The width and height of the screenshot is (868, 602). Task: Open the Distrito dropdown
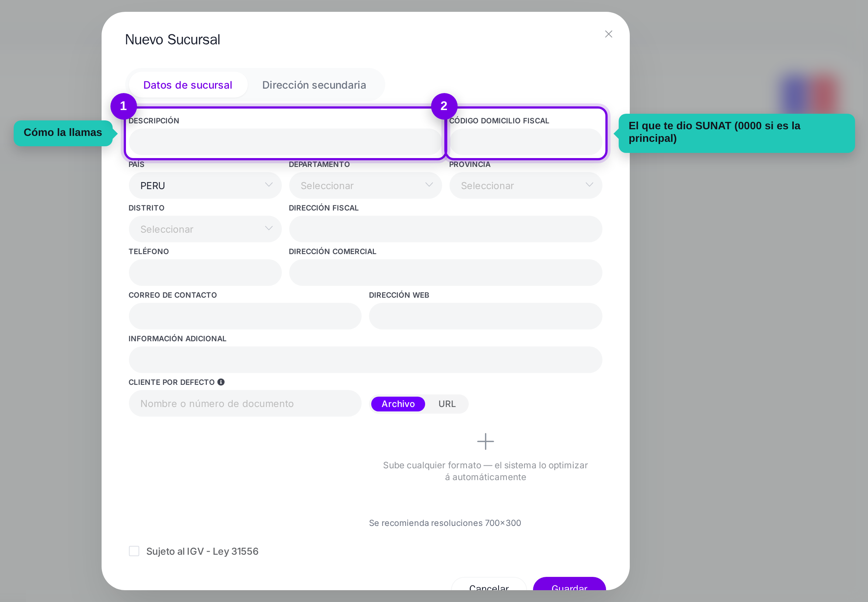(x=205, y=229)
